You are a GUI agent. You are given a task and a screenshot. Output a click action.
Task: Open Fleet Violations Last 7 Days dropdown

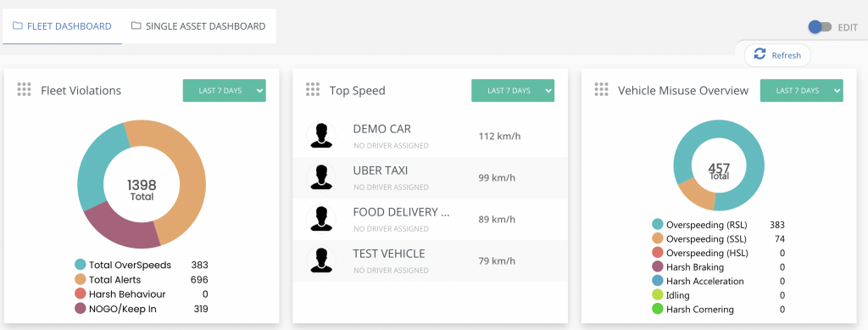(x=224, y=91)
